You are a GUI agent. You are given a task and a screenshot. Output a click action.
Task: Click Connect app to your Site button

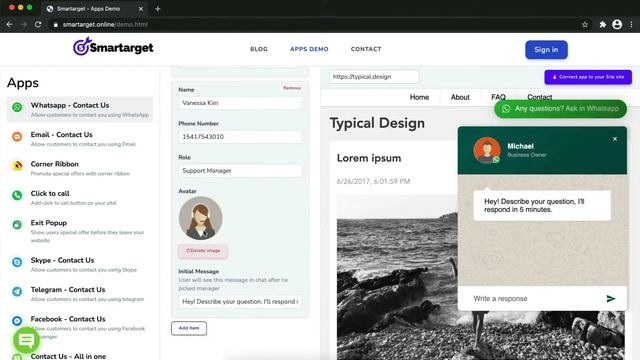point(588,77)
